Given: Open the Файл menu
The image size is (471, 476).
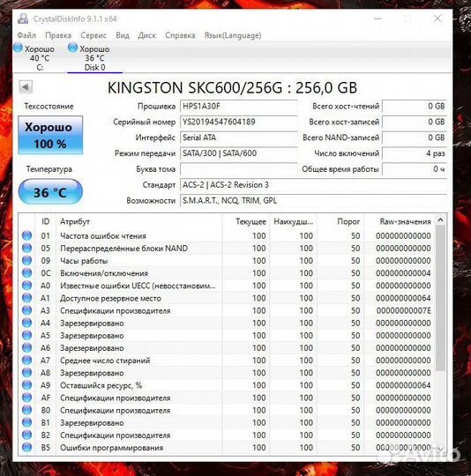Looking at the screenshot, I should pos(26,35).
